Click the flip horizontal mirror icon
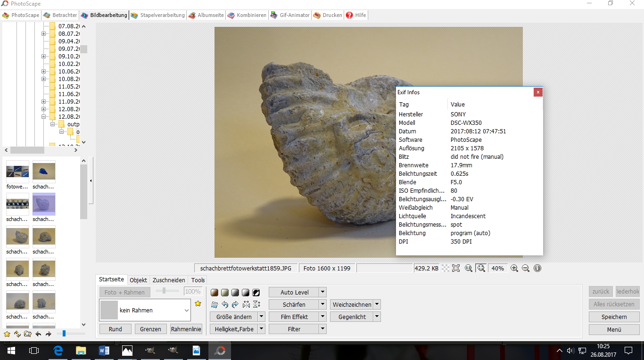The image size is (644, 360). click(x=246, y=304)
